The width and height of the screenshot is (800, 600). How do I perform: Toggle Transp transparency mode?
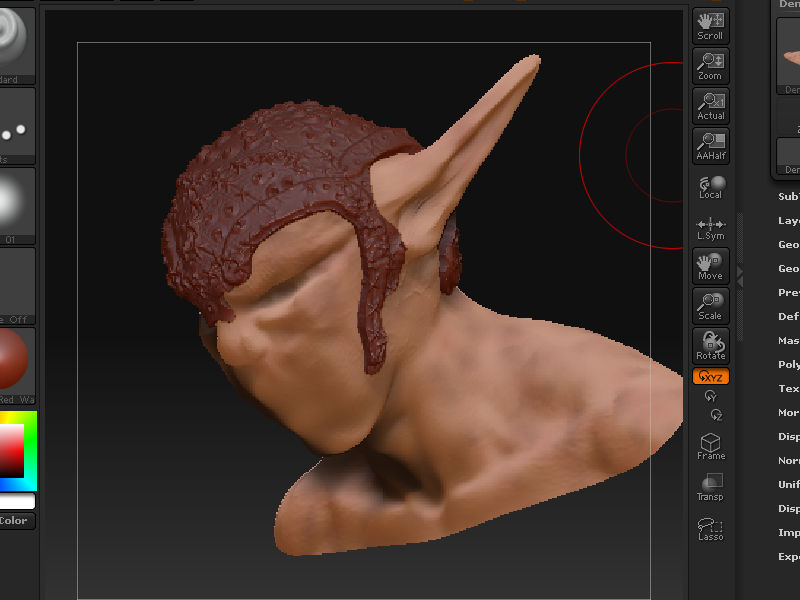pos(710,487)
